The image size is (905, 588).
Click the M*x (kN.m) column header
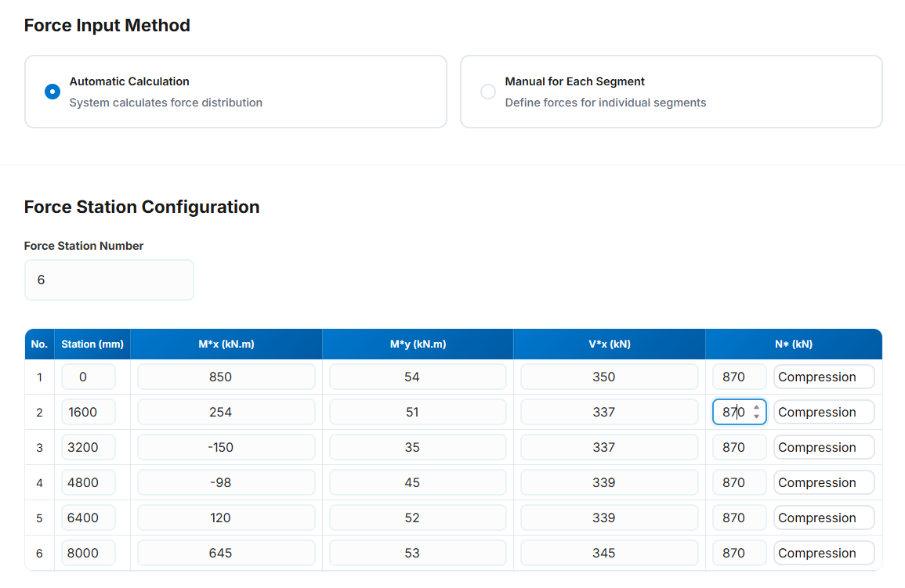226,344
